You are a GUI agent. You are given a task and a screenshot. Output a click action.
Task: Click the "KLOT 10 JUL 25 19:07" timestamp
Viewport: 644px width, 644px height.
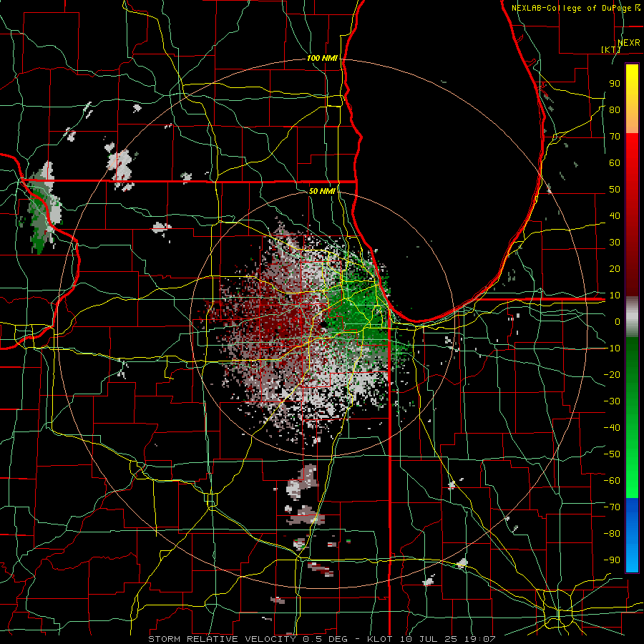click(x=431, y=639)
